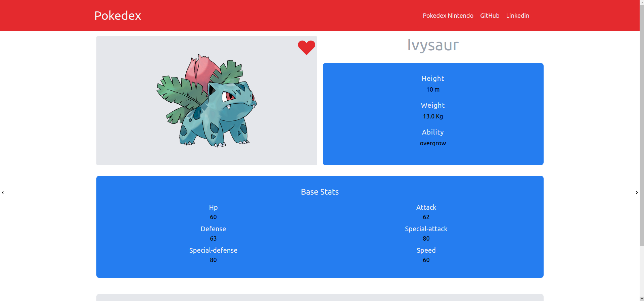Click the Hp stat label
Image resolution: width=644 pixels, height=301 pixels.
click(x=213, y=207)
